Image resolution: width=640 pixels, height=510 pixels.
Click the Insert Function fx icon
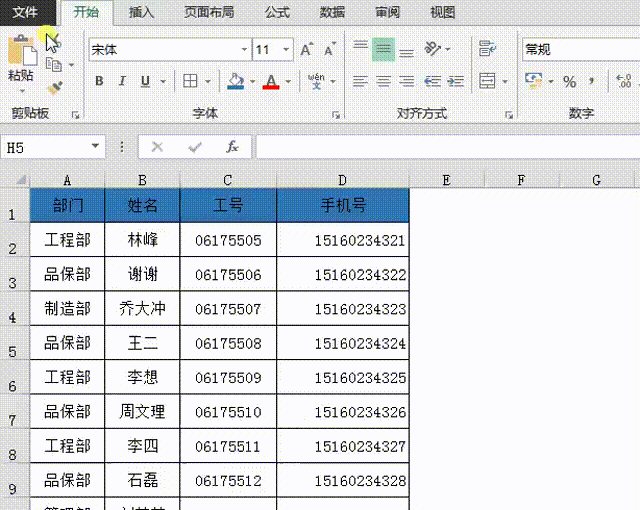click(x=232, y=147)
